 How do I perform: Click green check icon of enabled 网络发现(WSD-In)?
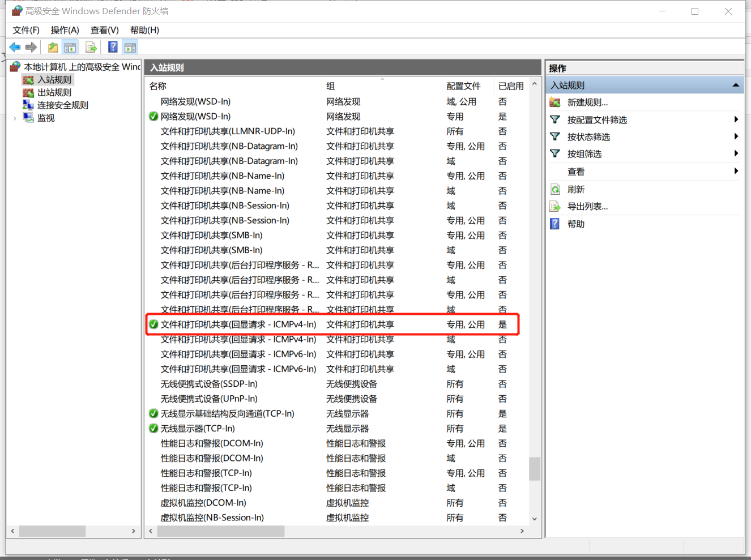[153, 117]
